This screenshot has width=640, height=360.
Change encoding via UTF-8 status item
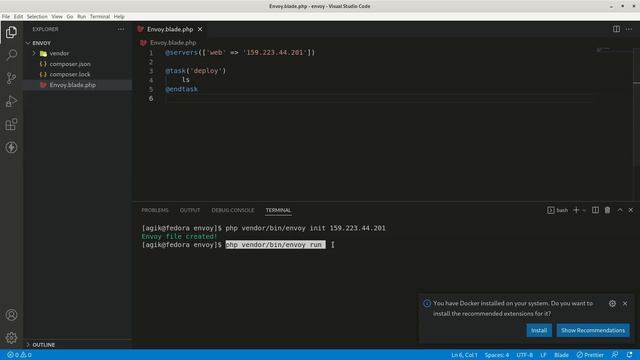coord(524,355)
